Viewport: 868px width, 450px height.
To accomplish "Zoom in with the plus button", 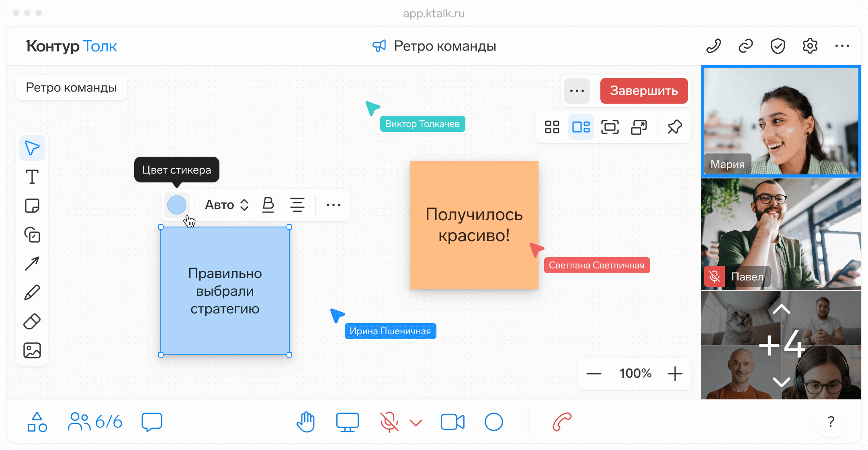I will [x=675, y=373].
